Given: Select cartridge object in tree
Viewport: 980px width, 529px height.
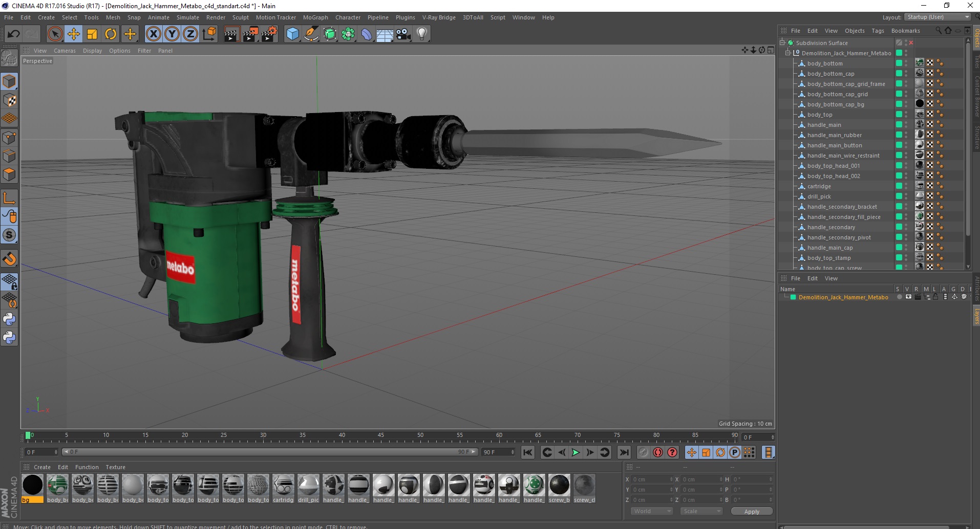Looking at the screenshot, I should point(819,186).
